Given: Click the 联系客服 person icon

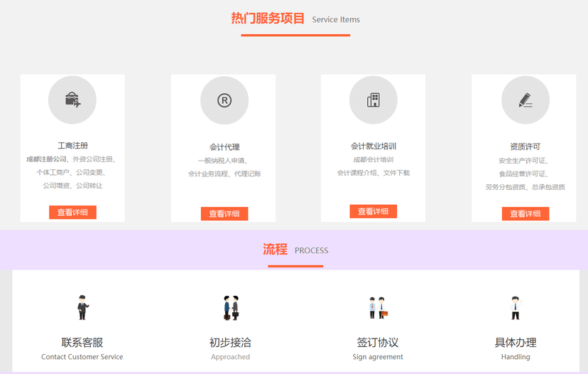Looking at the screenshot, I should (82, 307).
